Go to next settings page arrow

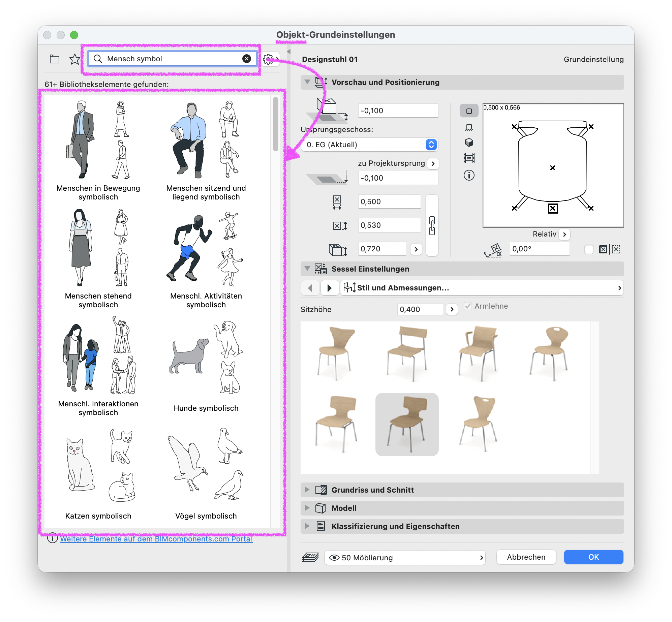[329, 288]
